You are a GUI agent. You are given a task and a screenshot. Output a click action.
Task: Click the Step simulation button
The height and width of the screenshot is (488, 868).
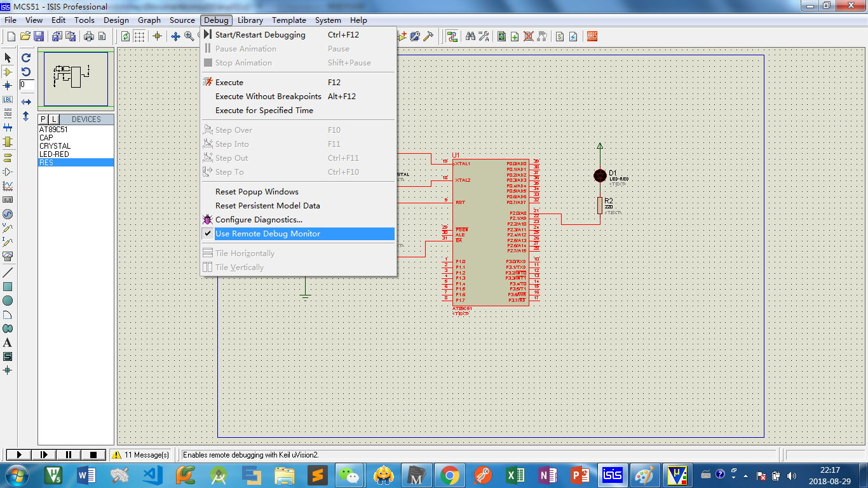point(44,455)
